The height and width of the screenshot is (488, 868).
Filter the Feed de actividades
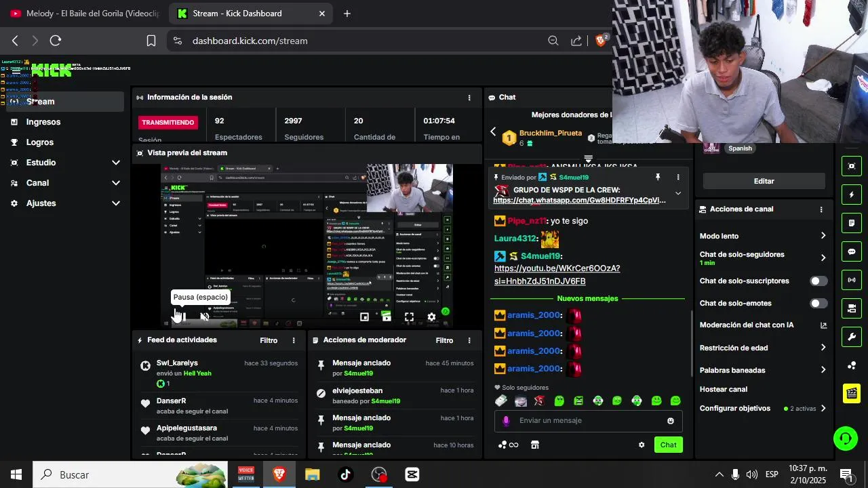click(269, 340)
